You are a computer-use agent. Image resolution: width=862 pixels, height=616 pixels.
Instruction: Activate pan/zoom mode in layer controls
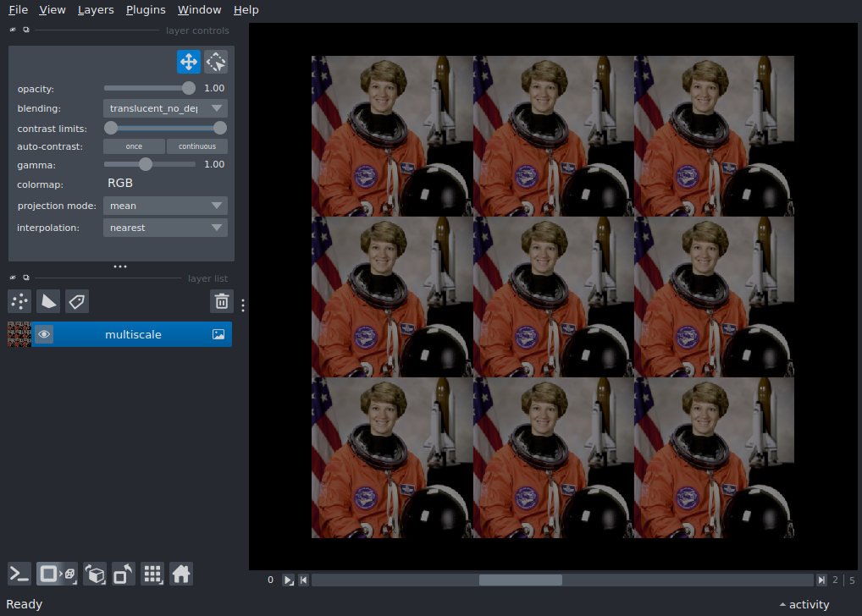188,61
